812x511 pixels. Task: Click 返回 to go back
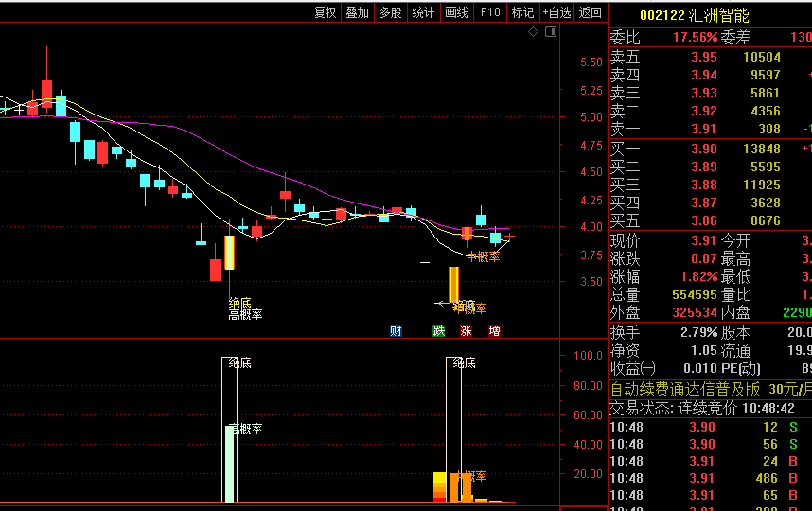pyautogui.click(x=590, y=12)
